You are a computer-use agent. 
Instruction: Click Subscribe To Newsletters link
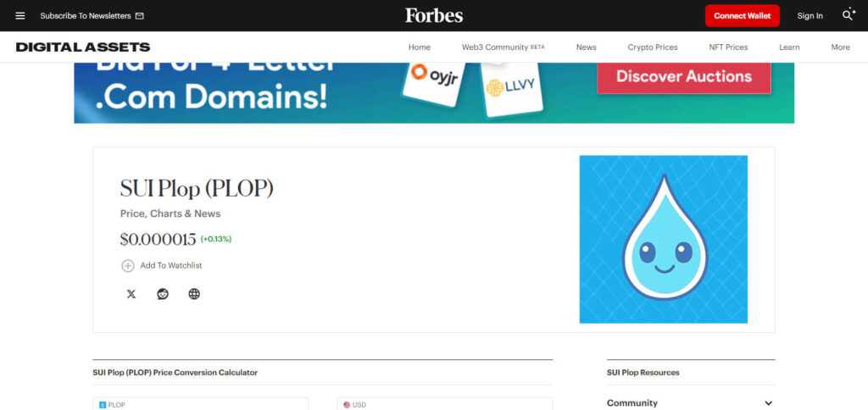coord(86,16)
